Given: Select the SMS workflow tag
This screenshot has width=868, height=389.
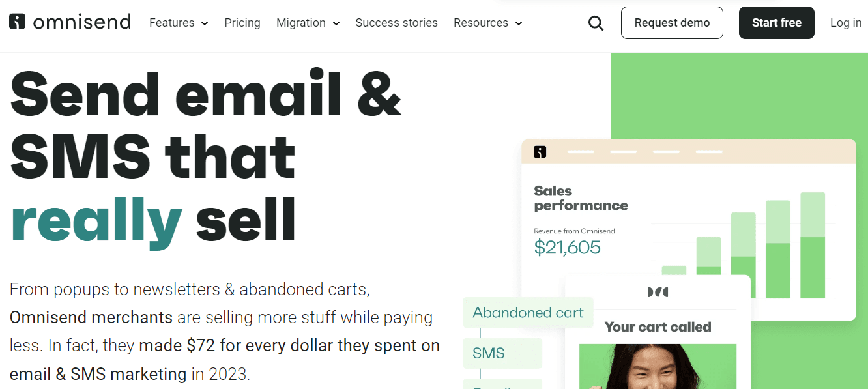Looking at the screenshot, I should click(x=489, y=353).
